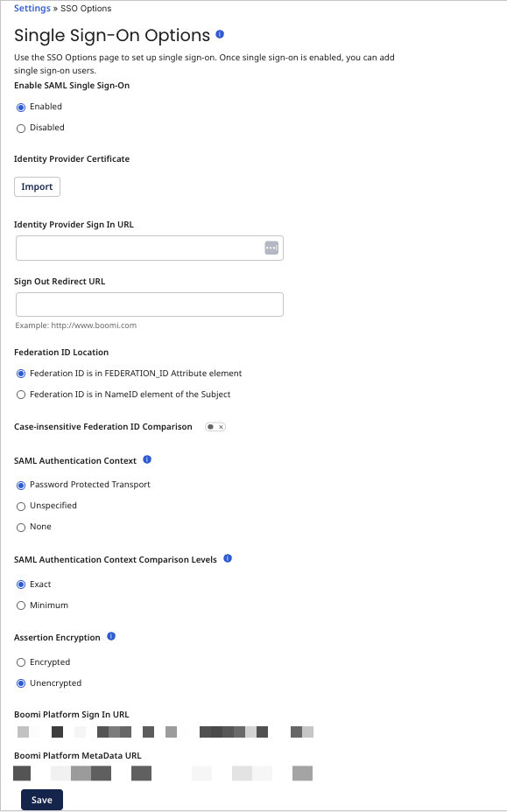Select the Disabled option for SAML Single Sign-On
Image resolution: width=507 pixels, height=812 pixels.
[20, 128]
